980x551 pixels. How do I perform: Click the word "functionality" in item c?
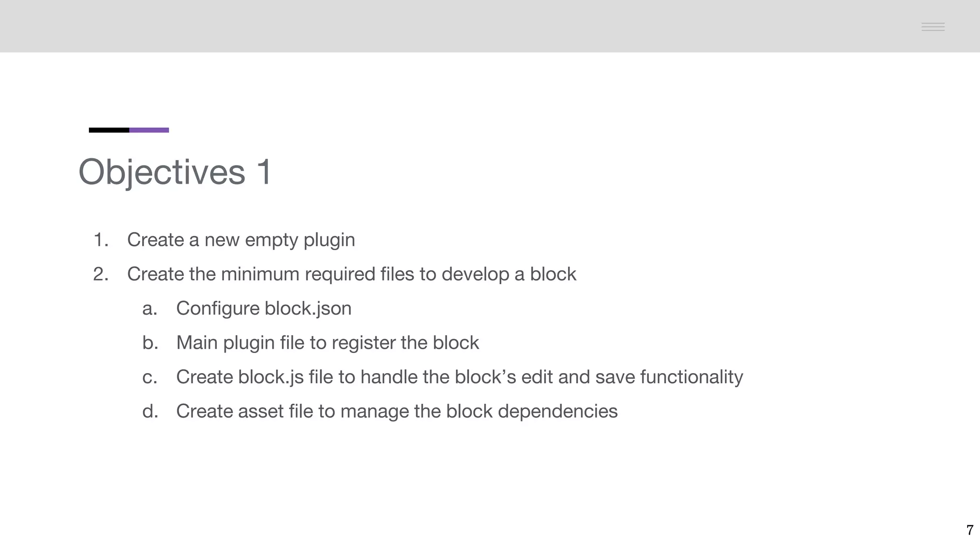691,377
